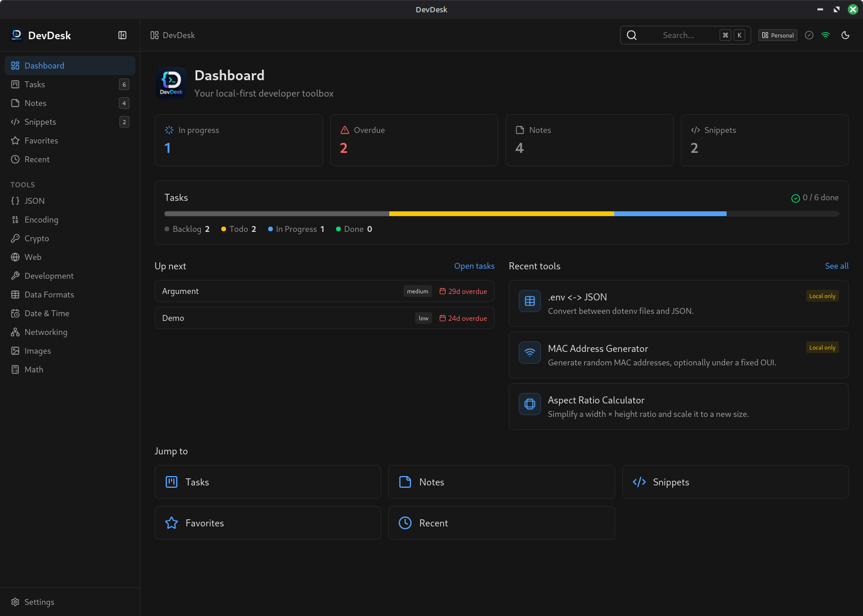Follow the See all link
Viewport: 863px width, 616px height.
pyautogui.click(x=837, y=266)
